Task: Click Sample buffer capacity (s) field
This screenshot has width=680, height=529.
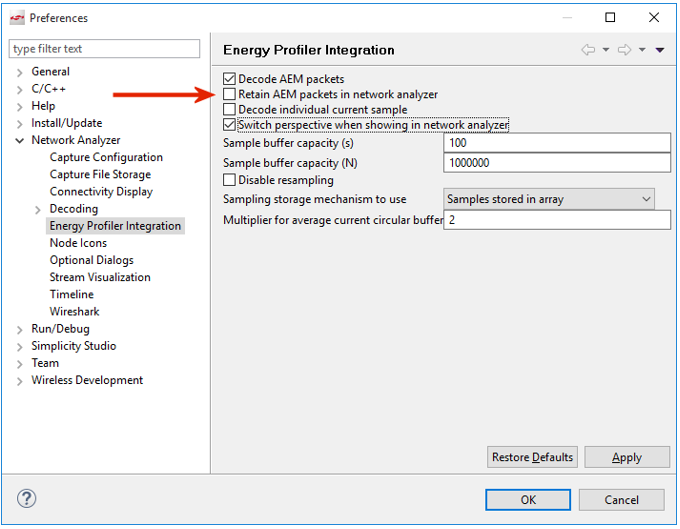Action: point(557,143)
